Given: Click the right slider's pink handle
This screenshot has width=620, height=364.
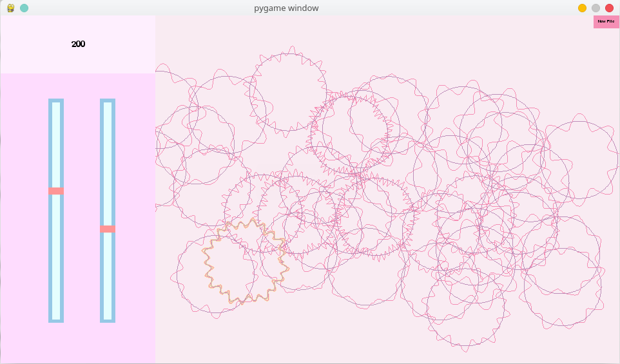Looking at the screenshot, I should point(108,229).
